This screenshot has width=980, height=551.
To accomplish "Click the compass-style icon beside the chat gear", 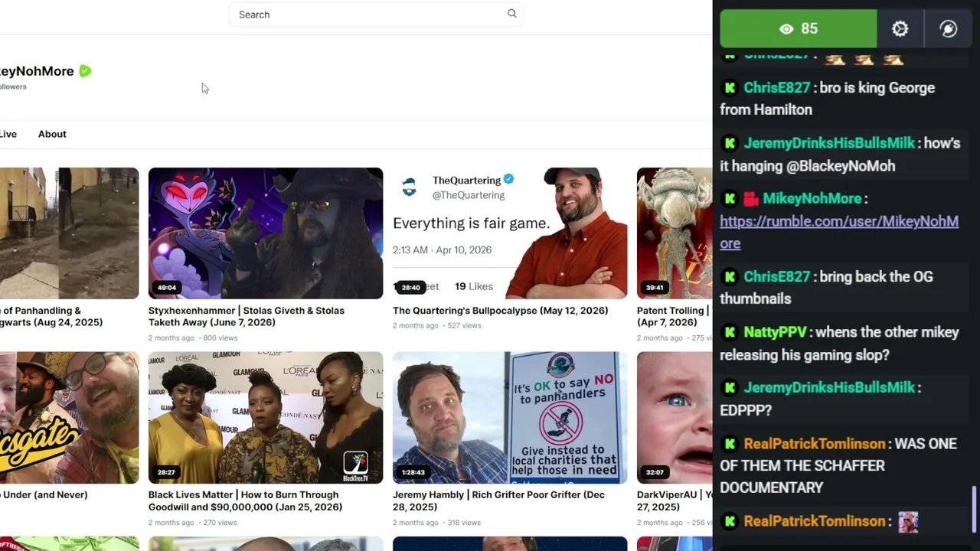I will pos(949,29).
